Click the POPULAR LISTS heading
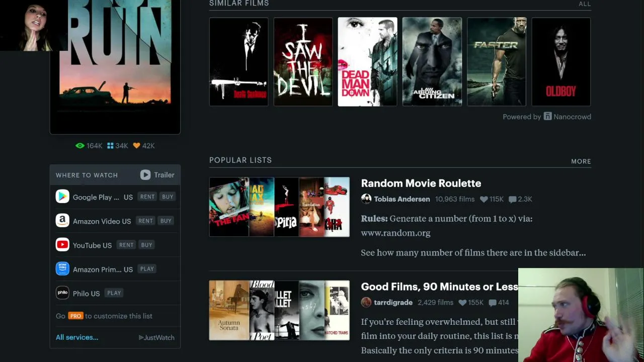Screen dimensions: 644x362 point(240,160)
